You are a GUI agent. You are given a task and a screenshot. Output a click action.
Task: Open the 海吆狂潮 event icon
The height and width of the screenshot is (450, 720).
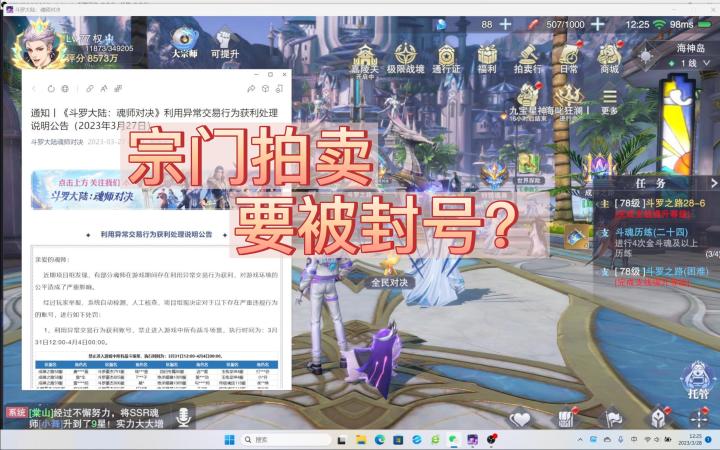tap(568, 102)
